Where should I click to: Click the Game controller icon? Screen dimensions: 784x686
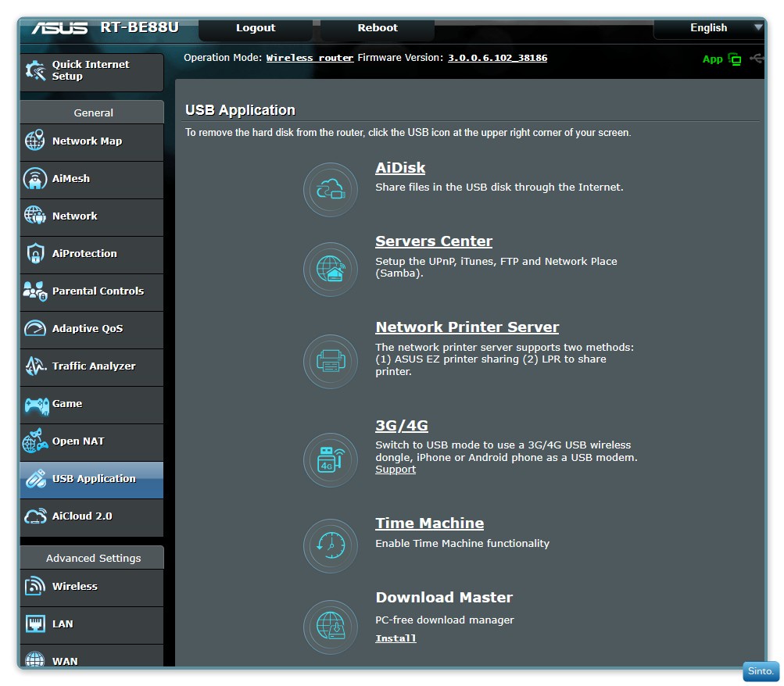click(37, 406)
